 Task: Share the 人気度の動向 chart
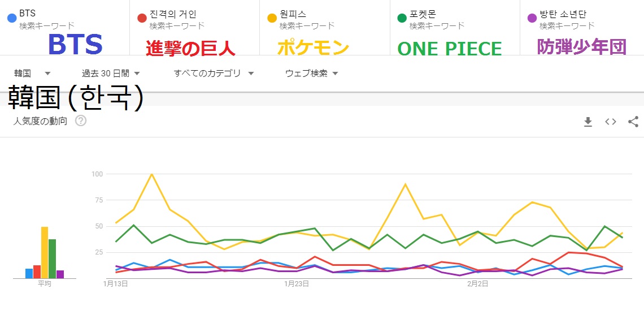pyautogui.click(x=633, y=122)
